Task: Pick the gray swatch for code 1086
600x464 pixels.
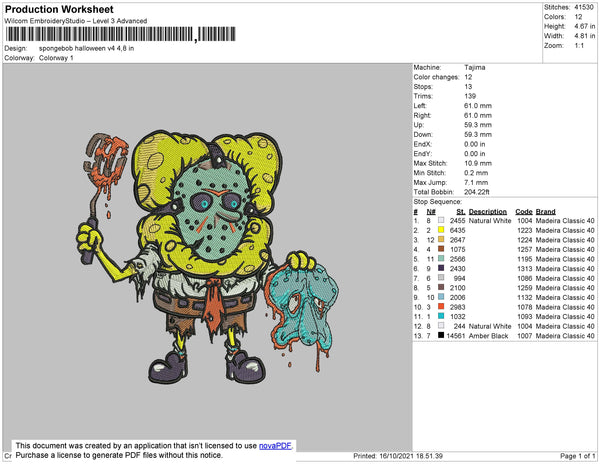Action: pos(441,278)
